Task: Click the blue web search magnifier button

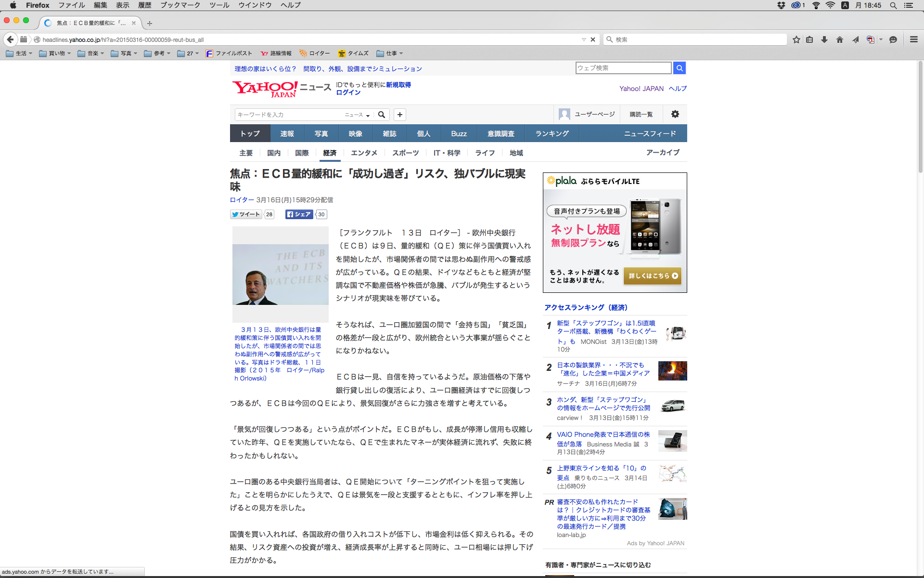Action: (679, 68)
